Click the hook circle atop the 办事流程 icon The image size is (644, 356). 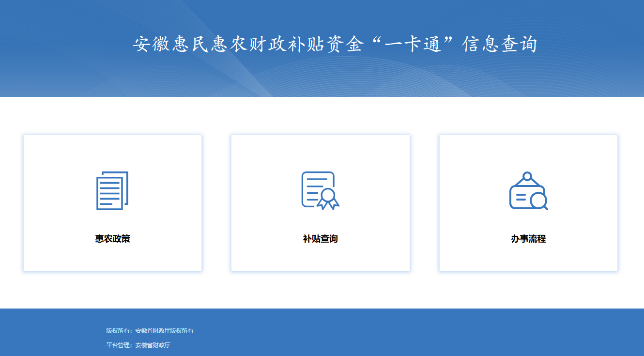[x=527, y=176]
